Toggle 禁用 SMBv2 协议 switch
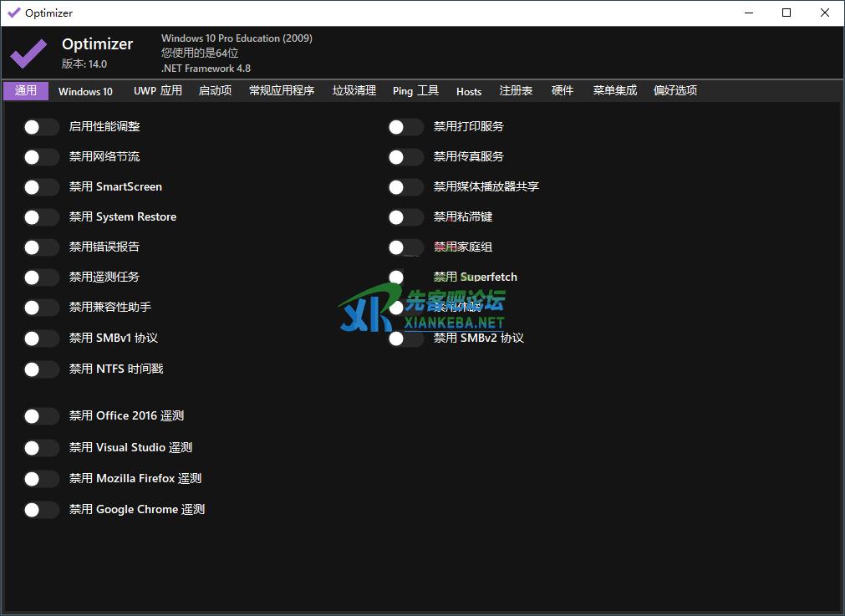 tap(405, 339)
